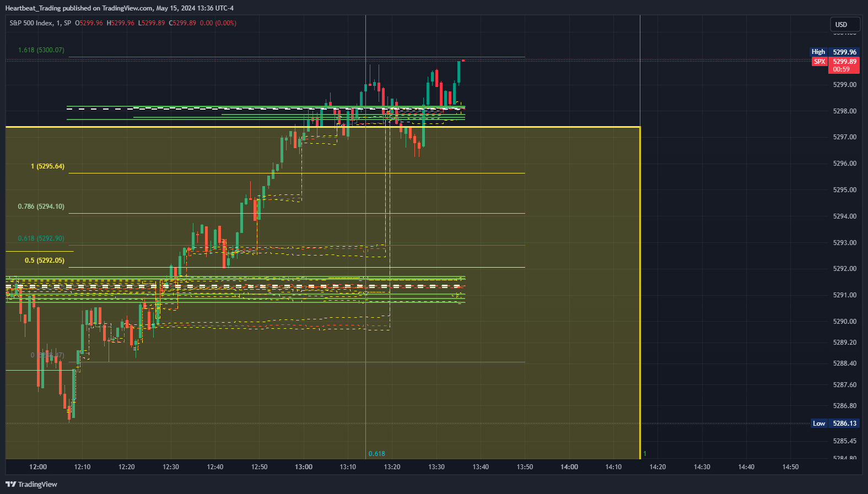This screenshot has width=868, height=494.
Task: Click the header text Heartbeat_Trading published on TradingView.com
Action: (79, 8)
